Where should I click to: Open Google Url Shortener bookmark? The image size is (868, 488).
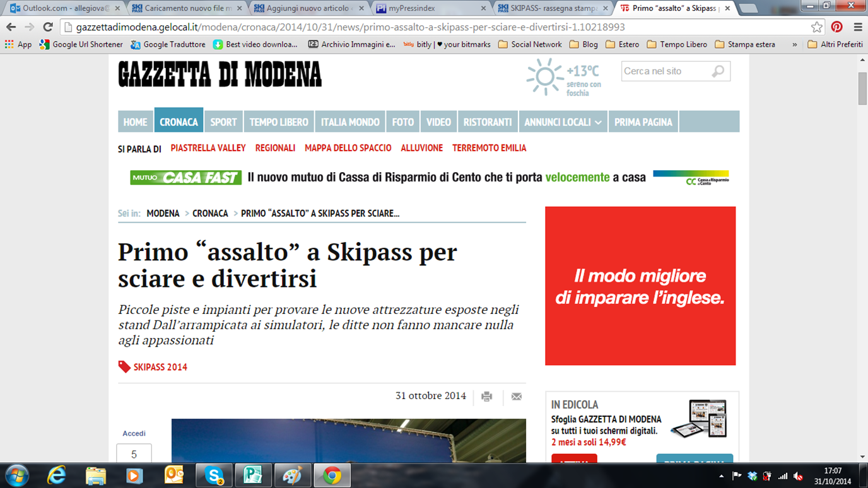click(81, 44)
